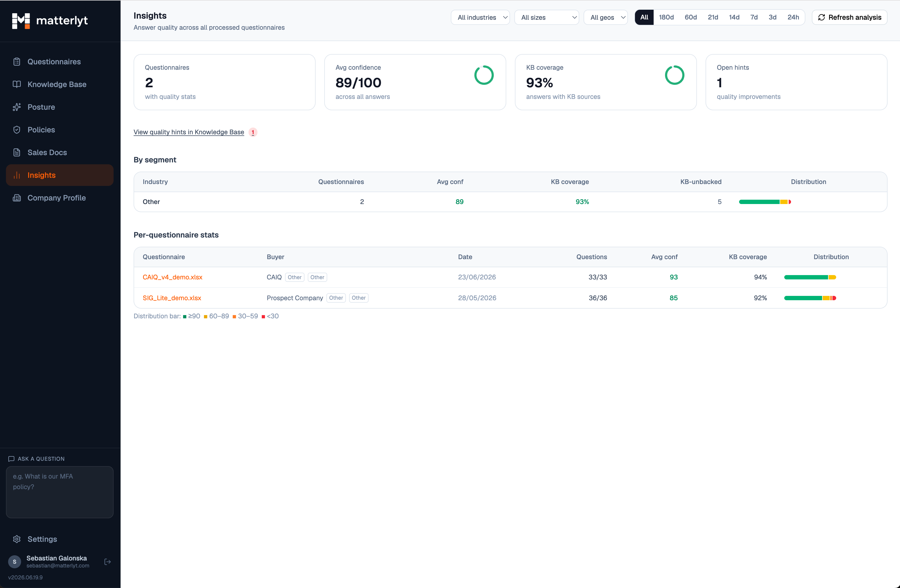Click the Settings gear icon
900x588 pixels.
pyautogui.click(x=17, y=539)
